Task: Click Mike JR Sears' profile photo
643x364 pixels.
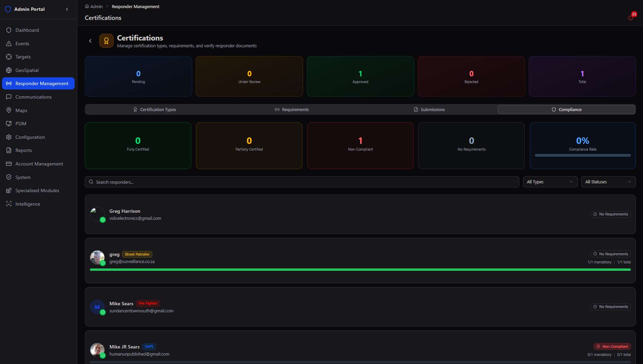Action: (x=97, y=350)
